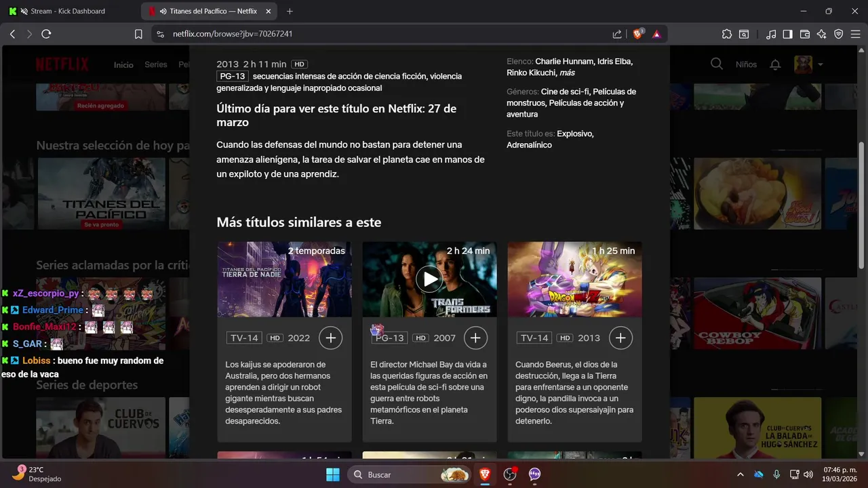Toggle the browser sidebar panel
This screenshot has width=868, height=488.
(788, 34)
